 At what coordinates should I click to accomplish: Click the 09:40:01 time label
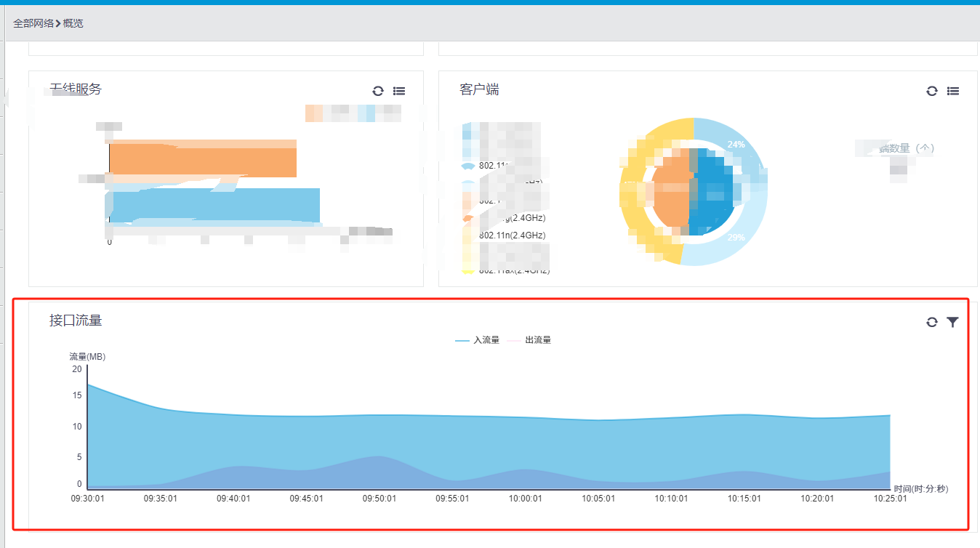tap(233, 499)
